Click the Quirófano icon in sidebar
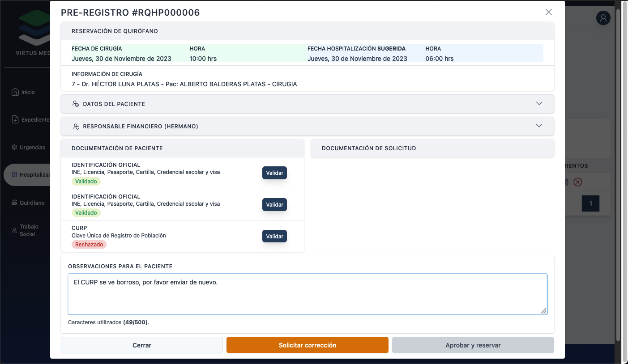Image resolution: width=628 pixels, height=364 pixels. coord(15,203)
